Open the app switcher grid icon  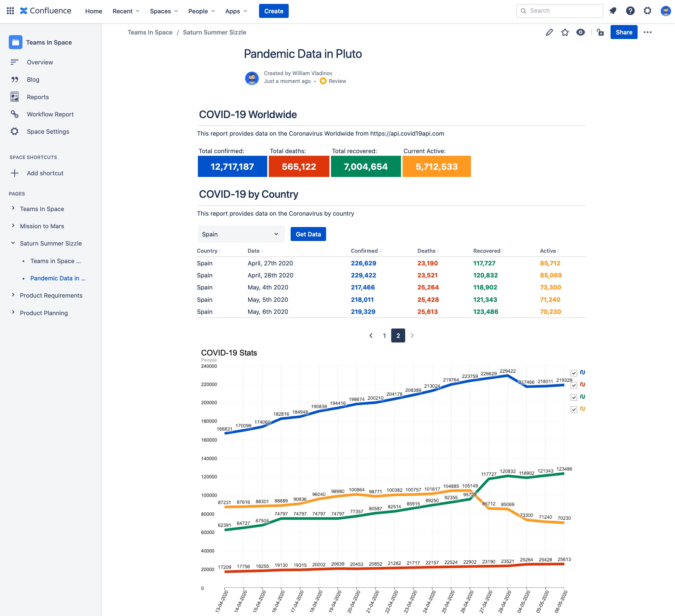[x=10, y=11]
